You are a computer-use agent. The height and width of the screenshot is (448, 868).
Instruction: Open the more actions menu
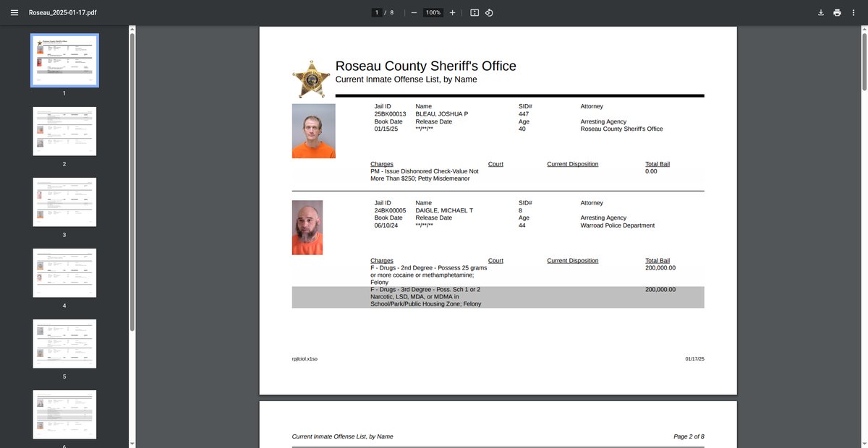[854, 12]
